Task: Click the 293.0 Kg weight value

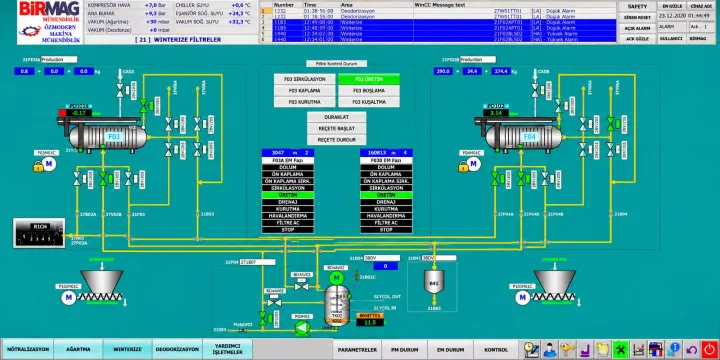Action: 444,71
